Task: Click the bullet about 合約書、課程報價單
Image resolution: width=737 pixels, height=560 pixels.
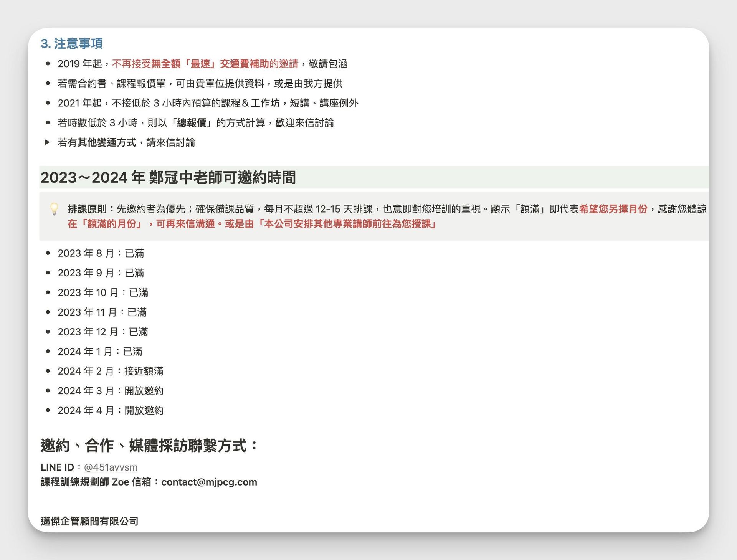Action: [200, 83]
